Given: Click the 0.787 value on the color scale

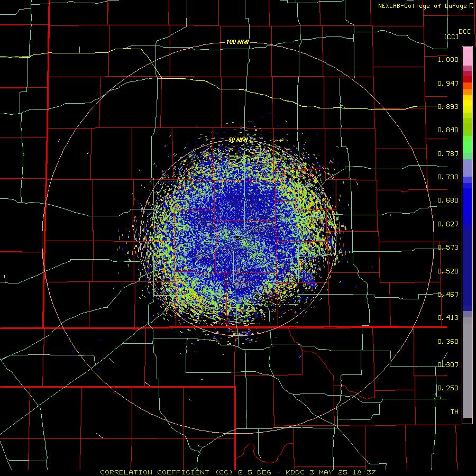Looking at the screenshot, I should pos(448,153).
